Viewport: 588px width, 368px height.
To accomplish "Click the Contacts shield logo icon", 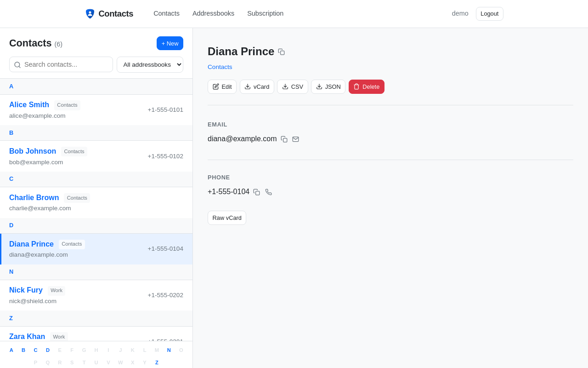I will point(90,14).
